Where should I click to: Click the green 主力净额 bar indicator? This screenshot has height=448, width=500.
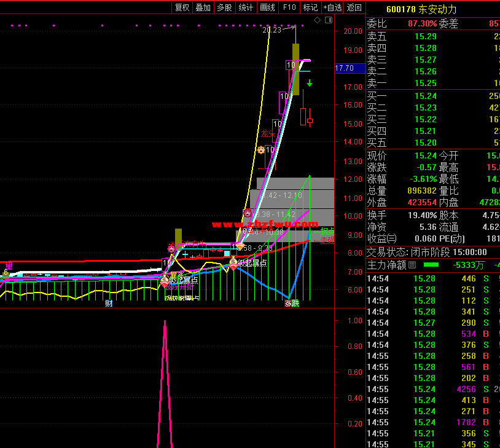pos(431,264)
